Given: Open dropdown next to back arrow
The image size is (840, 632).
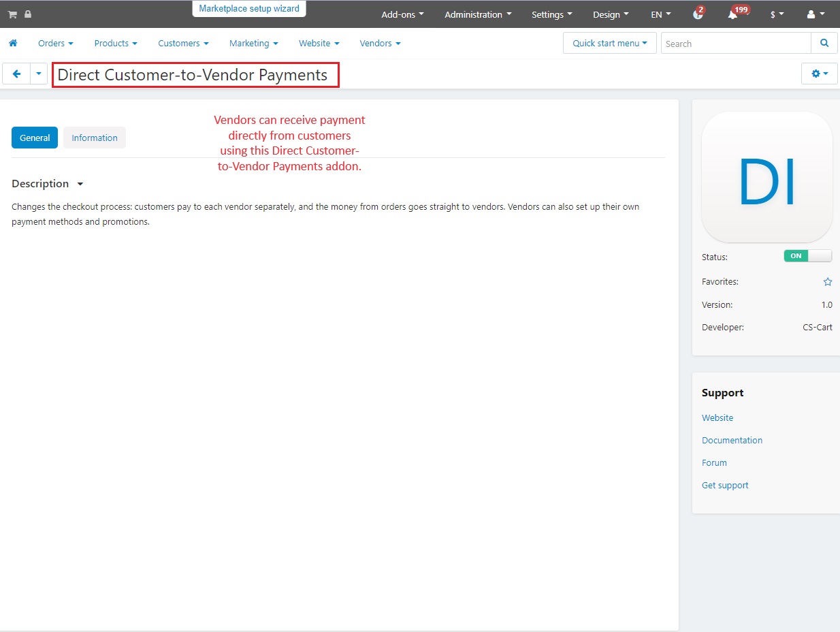Looking at the screenshot, I should 39,74.
